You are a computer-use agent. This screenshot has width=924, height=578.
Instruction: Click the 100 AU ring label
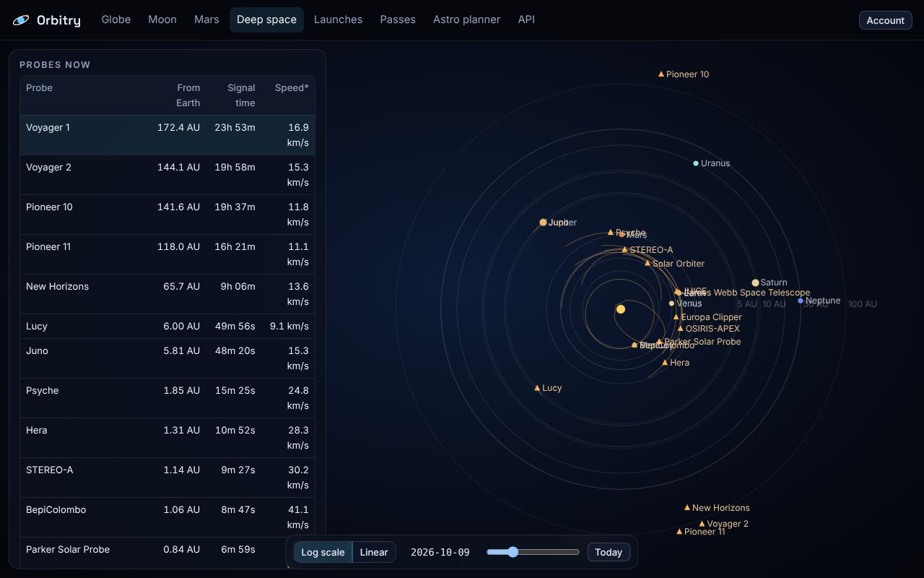(863, 304)
